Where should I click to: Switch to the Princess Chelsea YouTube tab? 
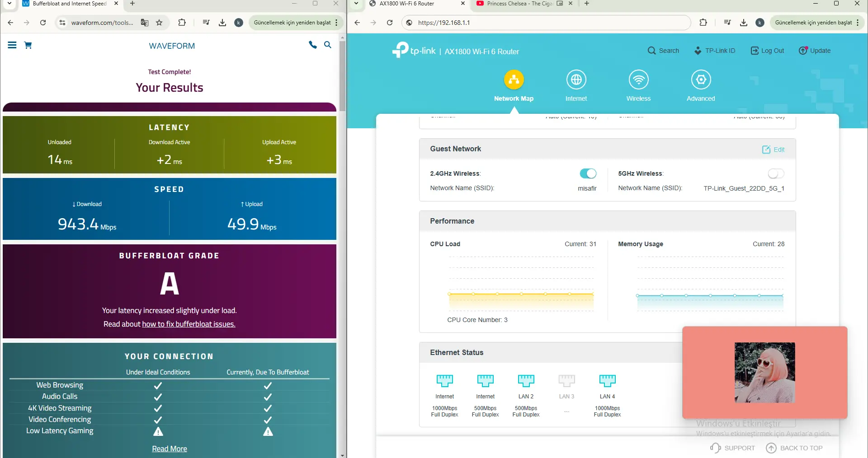click(x=519, y=4)
